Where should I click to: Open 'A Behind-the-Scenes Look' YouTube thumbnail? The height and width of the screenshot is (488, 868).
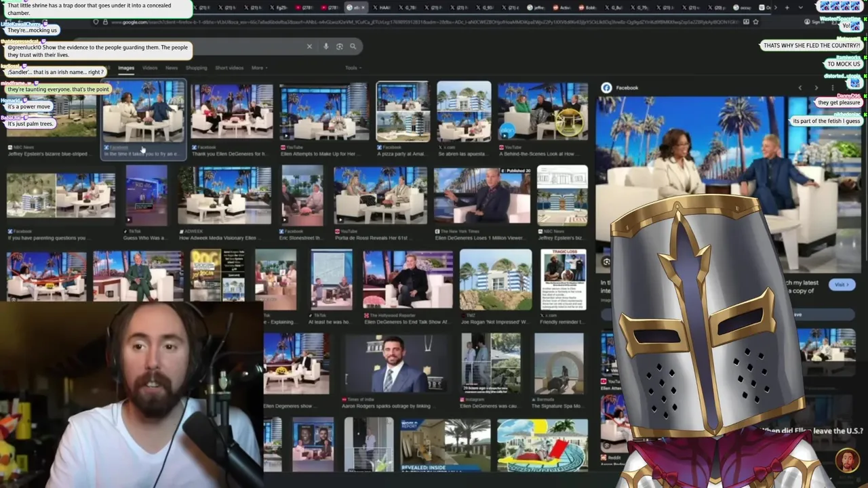tap(543, 111)
